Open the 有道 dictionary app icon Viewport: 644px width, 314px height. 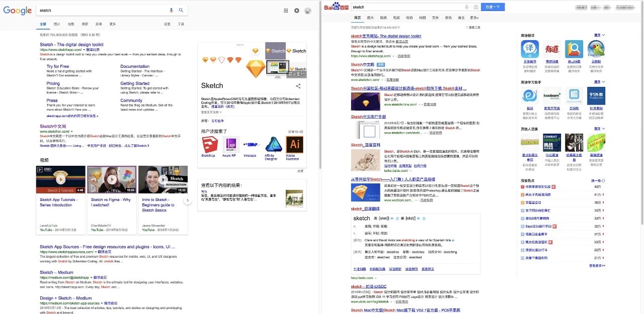pos(552,49)
